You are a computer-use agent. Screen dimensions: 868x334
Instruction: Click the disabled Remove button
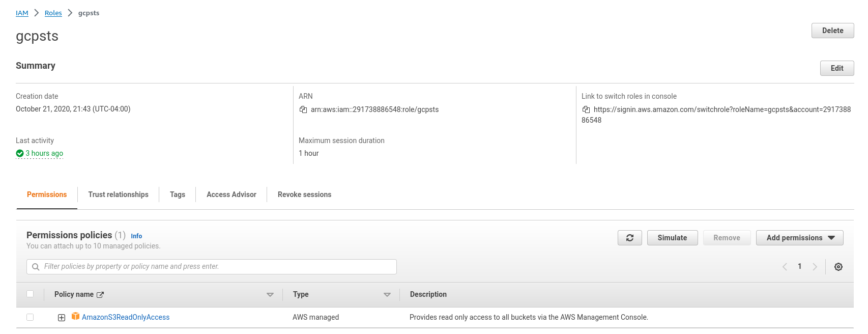[x=727, y=238]
